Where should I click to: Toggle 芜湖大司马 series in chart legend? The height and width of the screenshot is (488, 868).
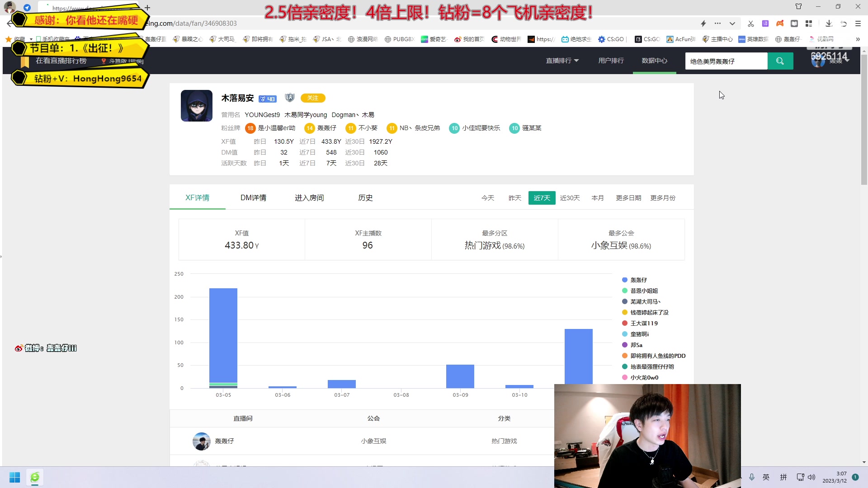point(642,302)
